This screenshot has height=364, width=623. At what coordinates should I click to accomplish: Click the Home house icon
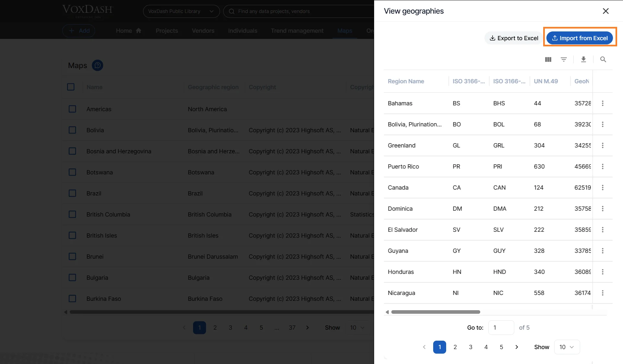point(139,30)
